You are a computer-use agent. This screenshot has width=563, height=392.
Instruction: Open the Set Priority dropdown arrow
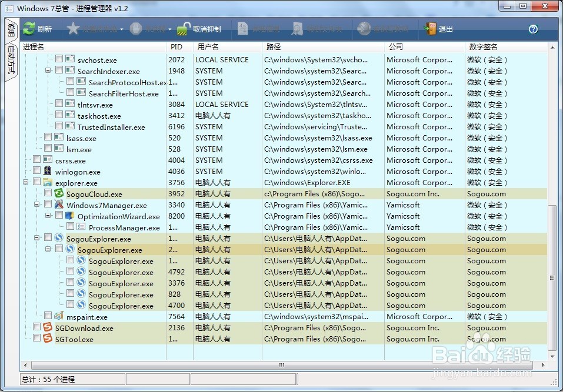click(122, 29)
